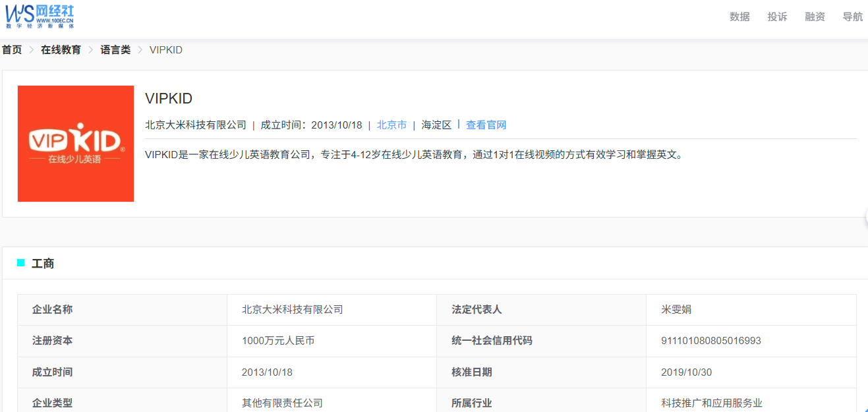Select value 1000万元人民币
The image size is (868, 412).
tap(278, 341)
